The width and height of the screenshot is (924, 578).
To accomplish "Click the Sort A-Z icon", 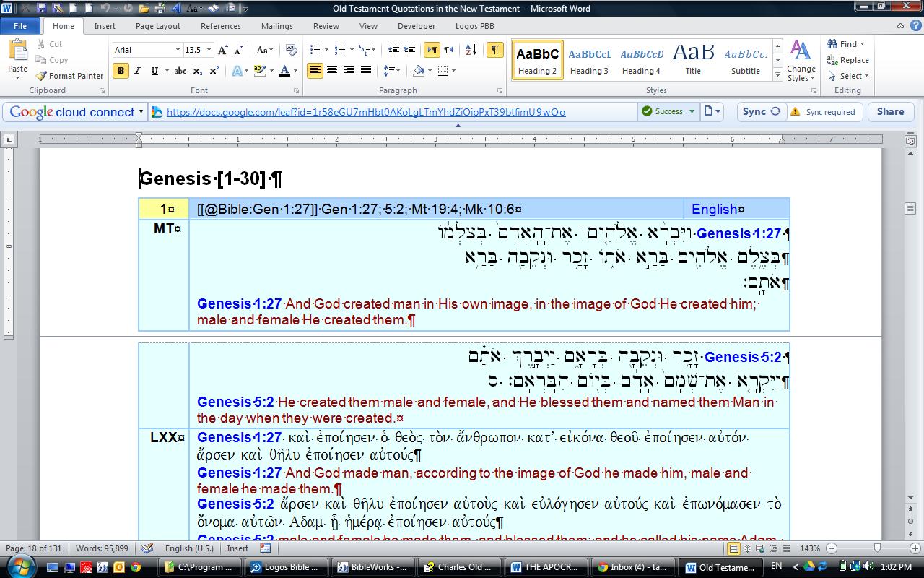I will click(471, 50).
